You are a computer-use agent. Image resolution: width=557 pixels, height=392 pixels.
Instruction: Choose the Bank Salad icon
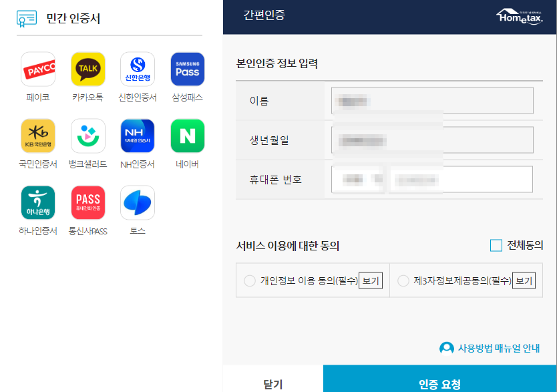88,136
